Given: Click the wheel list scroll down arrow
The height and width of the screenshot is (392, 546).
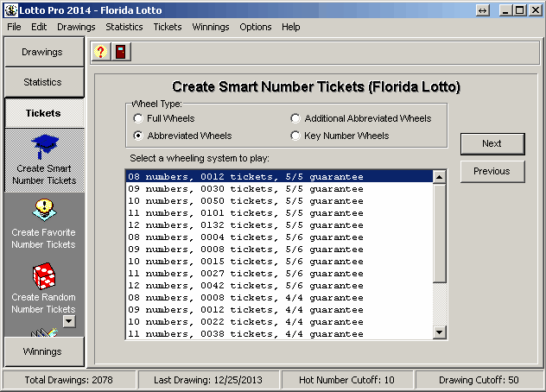Looking at the screenshot, I should (440, 332).
